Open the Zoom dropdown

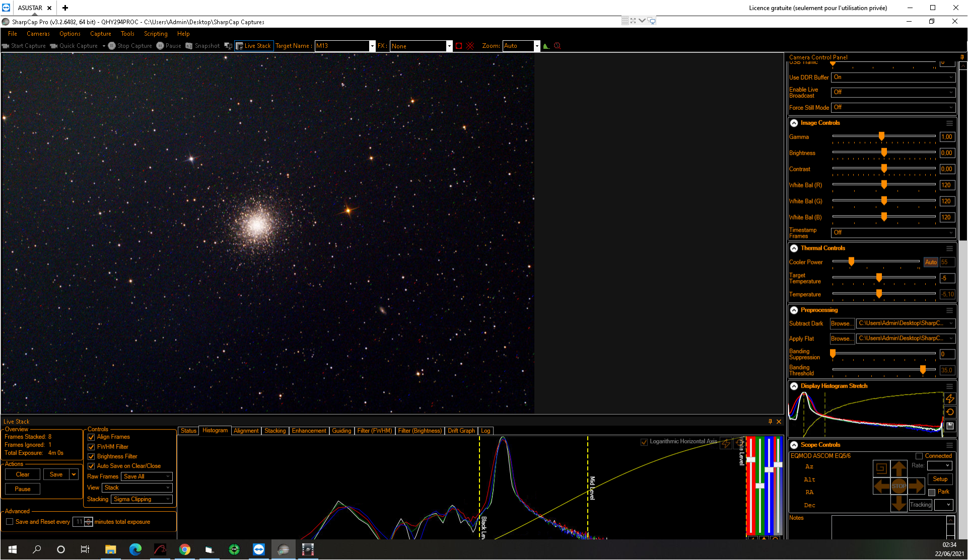(537, 46)
